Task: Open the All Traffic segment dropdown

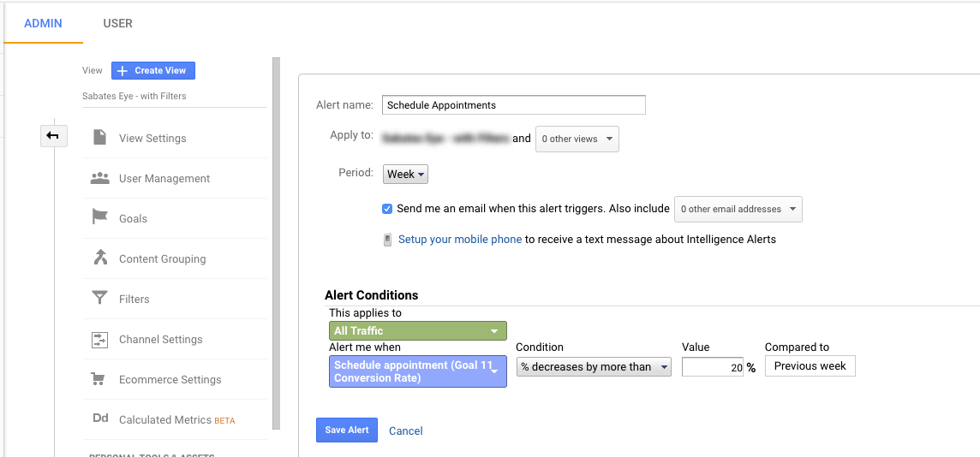Action: [x=417, y=330]
